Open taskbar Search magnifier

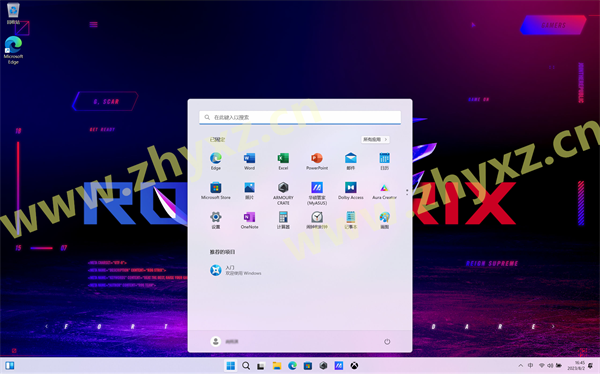pyautogui.click(x=246, y=366)
